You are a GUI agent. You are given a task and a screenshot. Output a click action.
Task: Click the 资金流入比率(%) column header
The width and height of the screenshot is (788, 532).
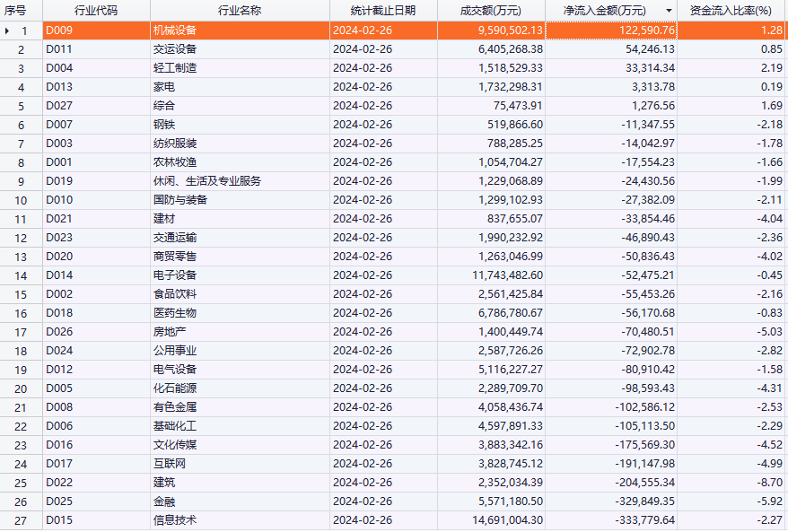click(x=731, y=11)
